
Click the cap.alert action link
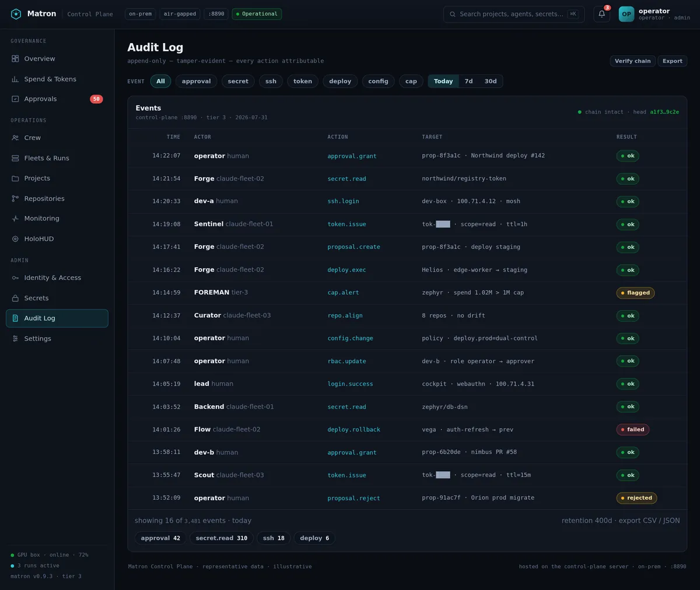(x=343, y=293)
